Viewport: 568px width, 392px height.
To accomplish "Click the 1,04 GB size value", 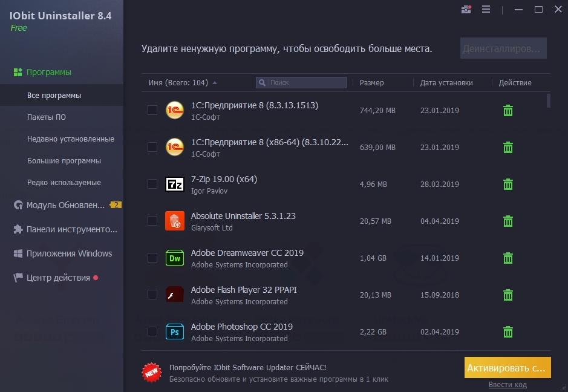I will tap(373, 258).
